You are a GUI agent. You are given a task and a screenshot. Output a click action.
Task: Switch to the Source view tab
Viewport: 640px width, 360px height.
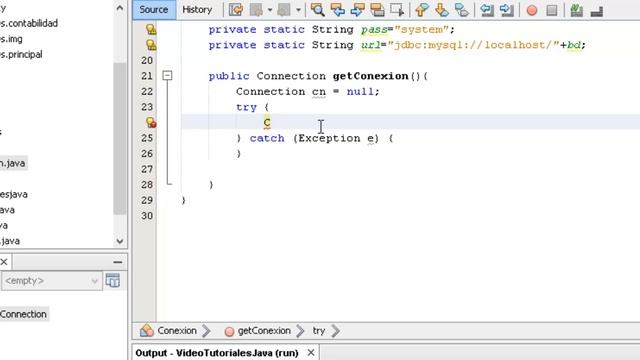coord(154,10)
